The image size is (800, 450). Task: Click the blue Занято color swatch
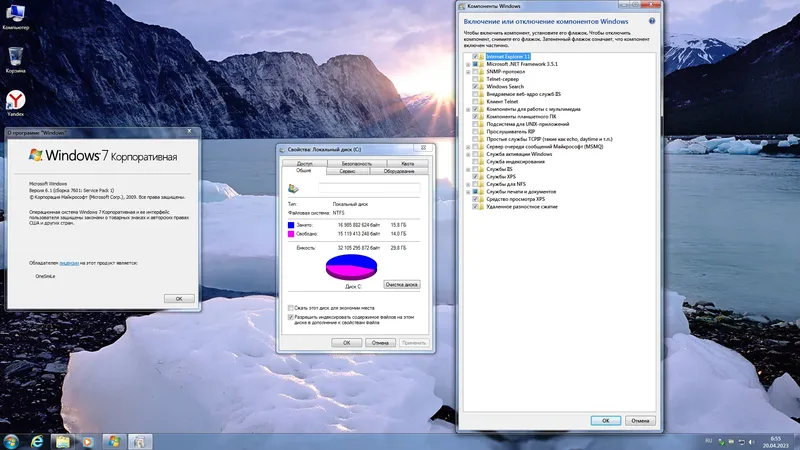(291, 225)
